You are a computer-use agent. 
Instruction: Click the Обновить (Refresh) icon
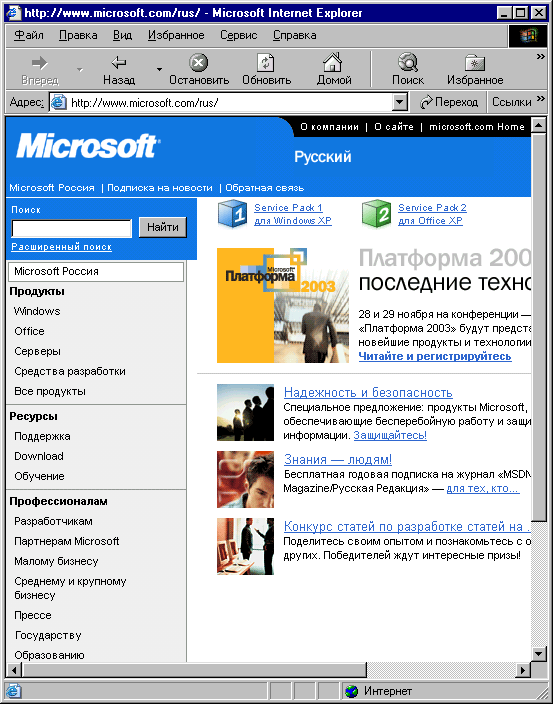[x=266, y=62]
